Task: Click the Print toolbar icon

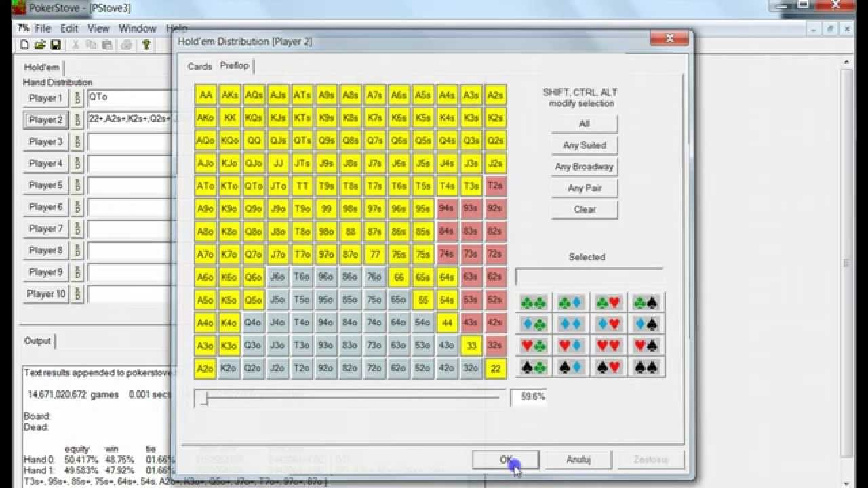Action: click(x=125, y=45)
